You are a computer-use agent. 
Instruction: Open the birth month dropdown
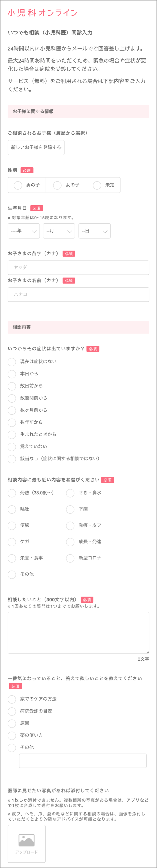(x=59, y=231)
